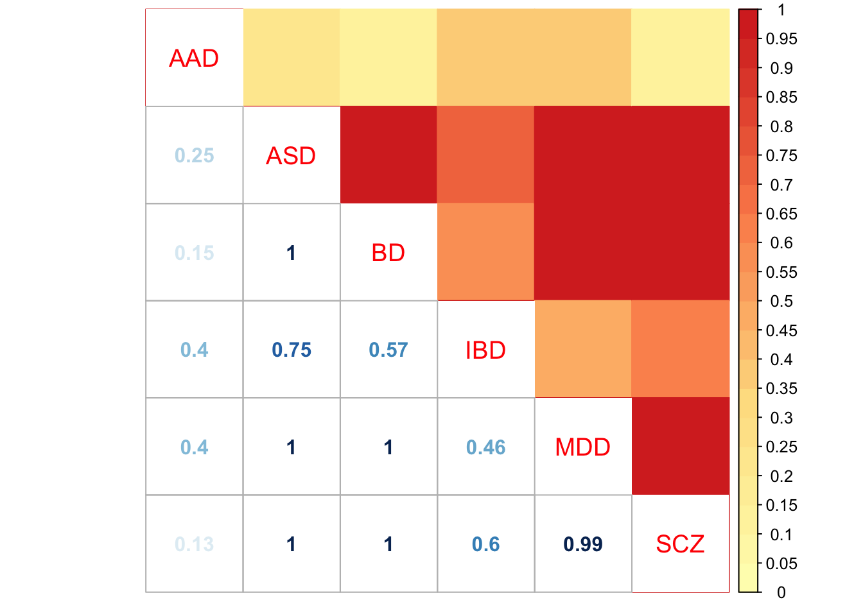
Task: Click the 0.95 tick label on the legend
Action: coord(781,39)
